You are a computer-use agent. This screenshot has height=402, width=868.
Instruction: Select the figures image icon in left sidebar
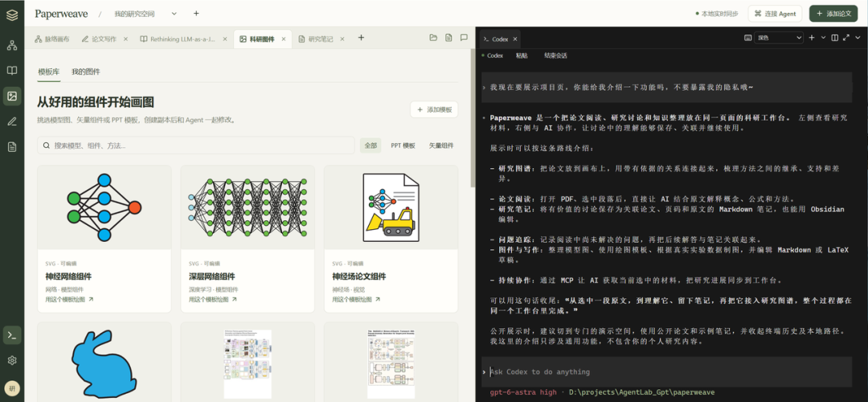pos(11,96)
